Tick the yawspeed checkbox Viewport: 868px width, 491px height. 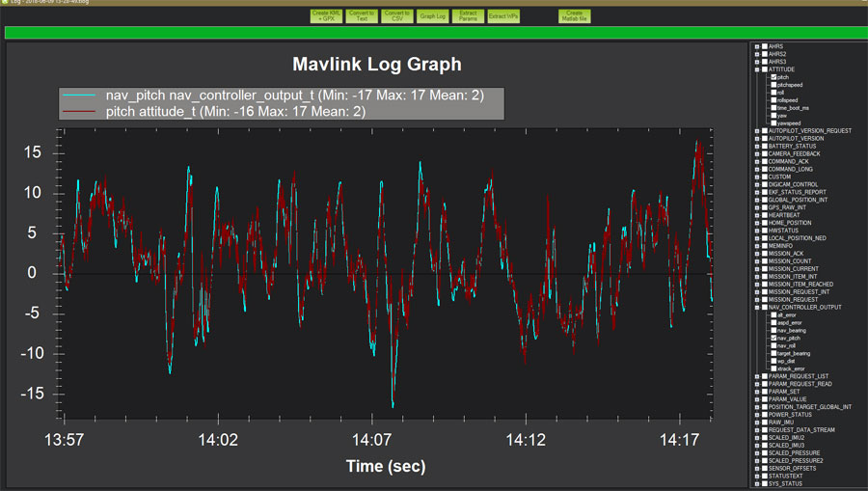point(773,123)
